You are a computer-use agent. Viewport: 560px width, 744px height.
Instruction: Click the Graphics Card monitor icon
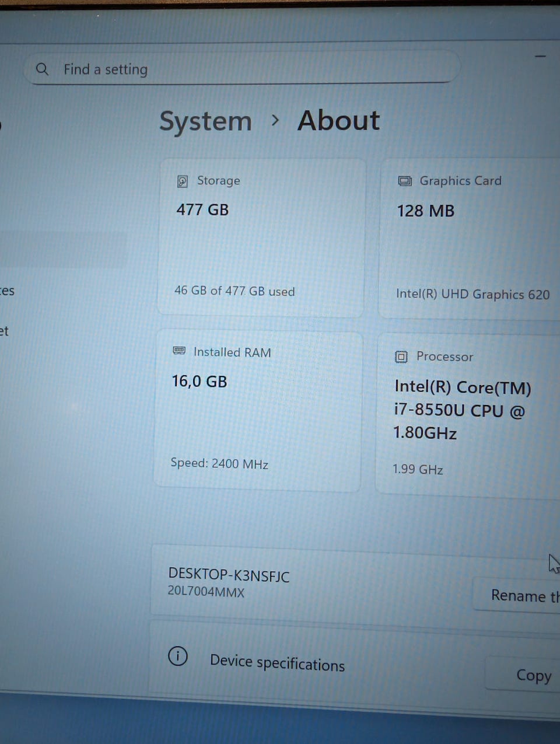pyautogui.click(x=404, y=181)
